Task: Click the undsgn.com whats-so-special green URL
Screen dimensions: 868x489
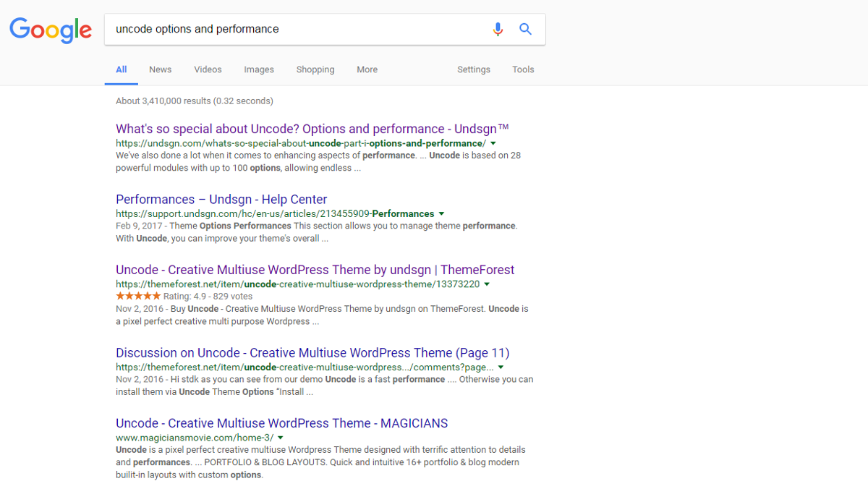Action: 301,143
